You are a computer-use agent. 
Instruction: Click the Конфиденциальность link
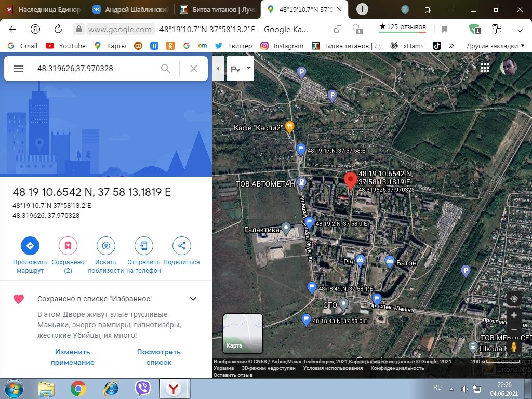(x=397, y=368)
